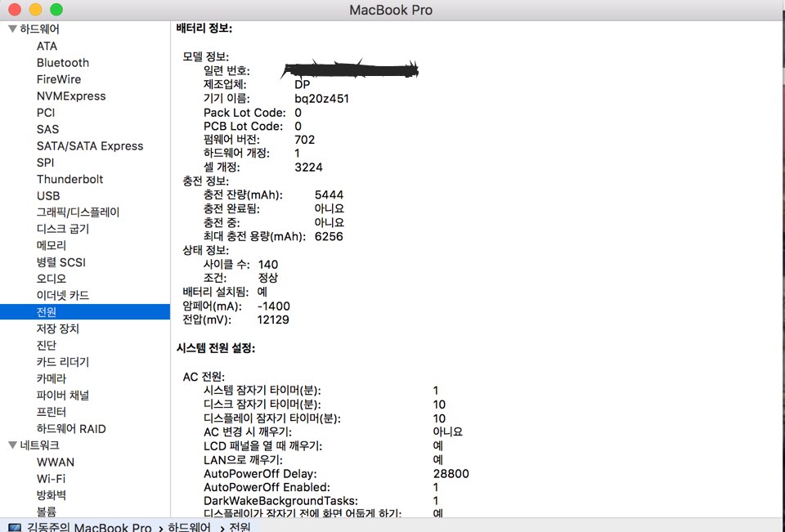
Task: Show NVMExpress device information
Action: pyautogui.click(x=71, y=96)
